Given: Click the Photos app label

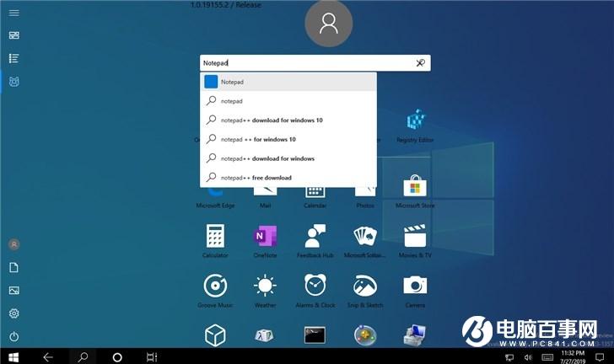Looking at the screenshot, I should [x=365, y=206].
